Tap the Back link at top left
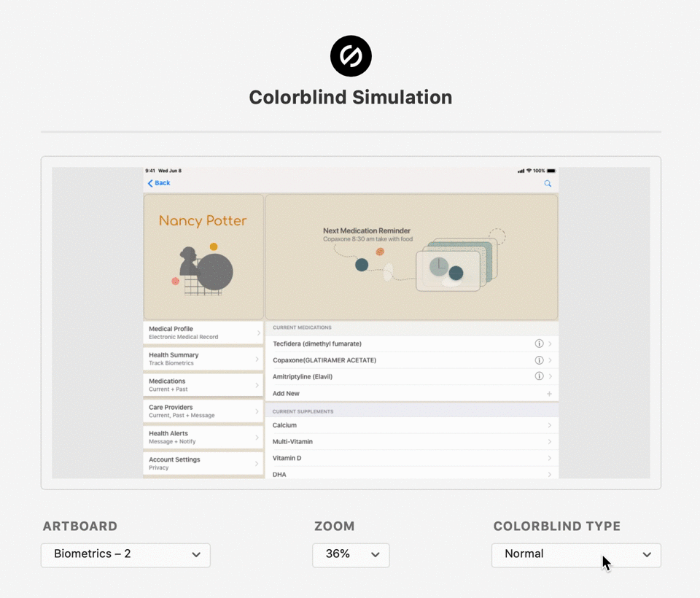 [158, 183]
